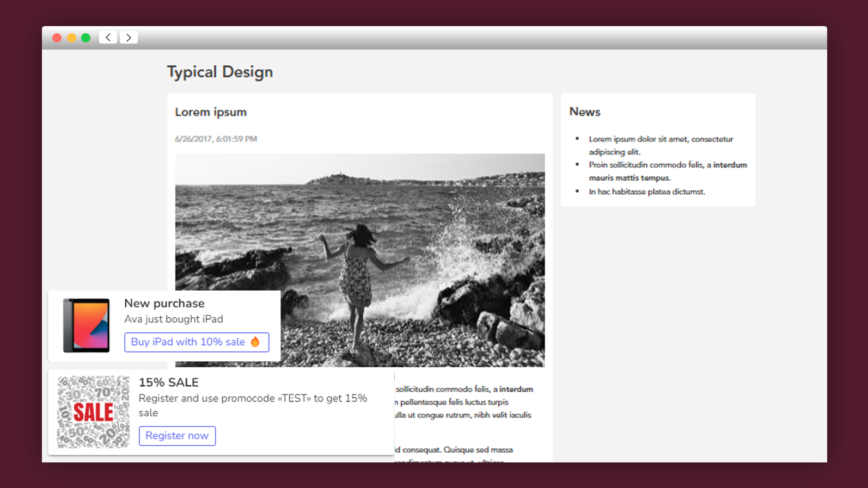Click the Typical Design page title
Image resolution: width=868 pixels, height=488 pixels.
point(219,72)
